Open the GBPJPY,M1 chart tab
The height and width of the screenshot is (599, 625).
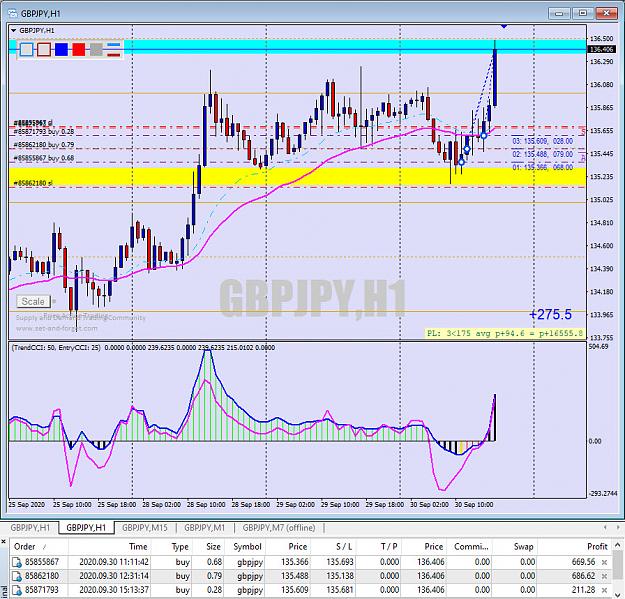(204, 528)
